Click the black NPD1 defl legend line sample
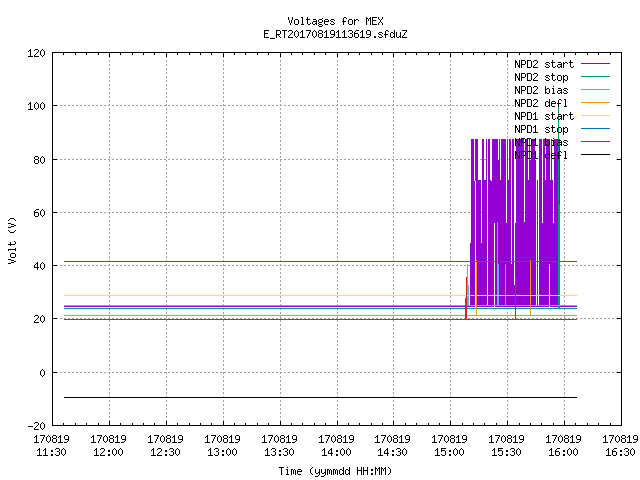 click(595, 155)
